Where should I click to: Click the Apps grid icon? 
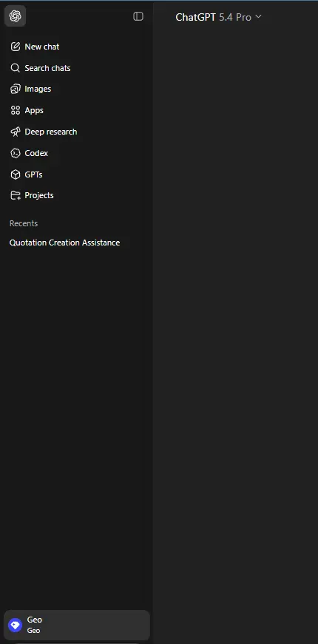pyautogui.click(x=16, y=110)
